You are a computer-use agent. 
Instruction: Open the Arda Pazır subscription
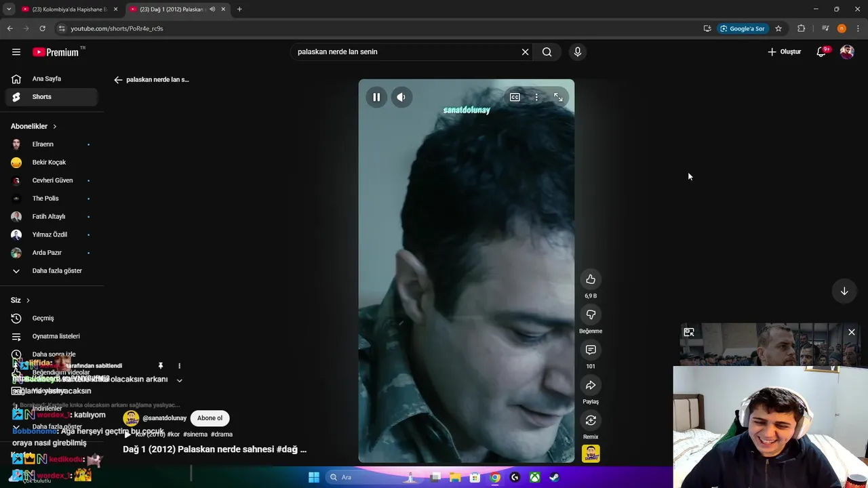coord(51,253)
